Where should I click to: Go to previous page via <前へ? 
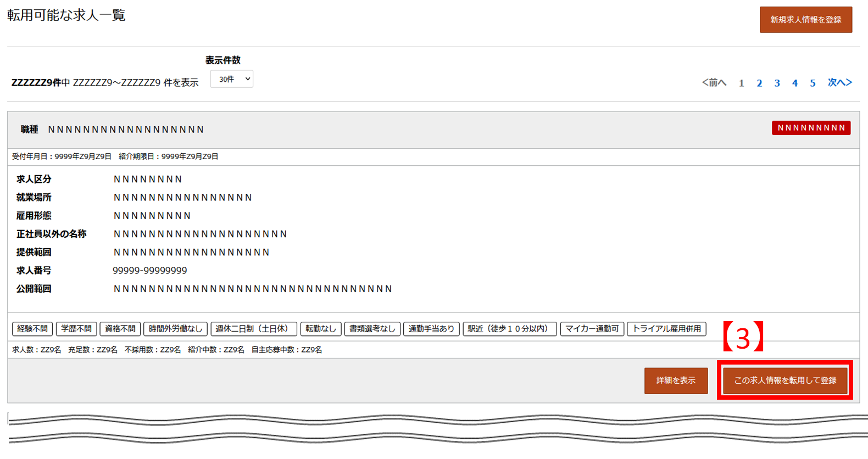[714, 83]
